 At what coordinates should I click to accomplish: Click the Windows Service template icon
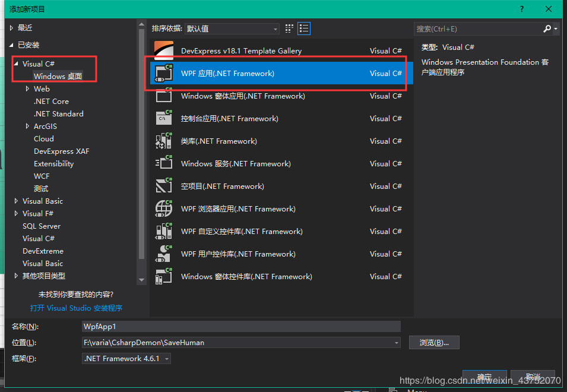click(x=164, y=163)
